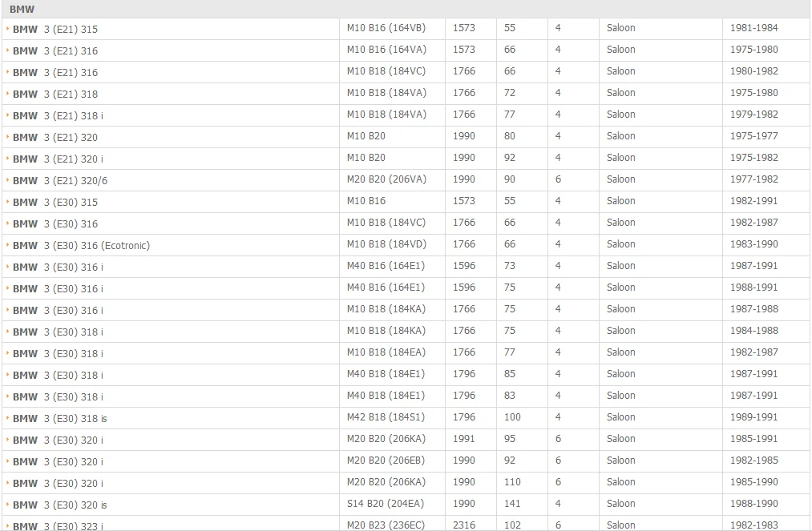Click the power value 100
Screen dimensions: 812x531
[512, 417]
